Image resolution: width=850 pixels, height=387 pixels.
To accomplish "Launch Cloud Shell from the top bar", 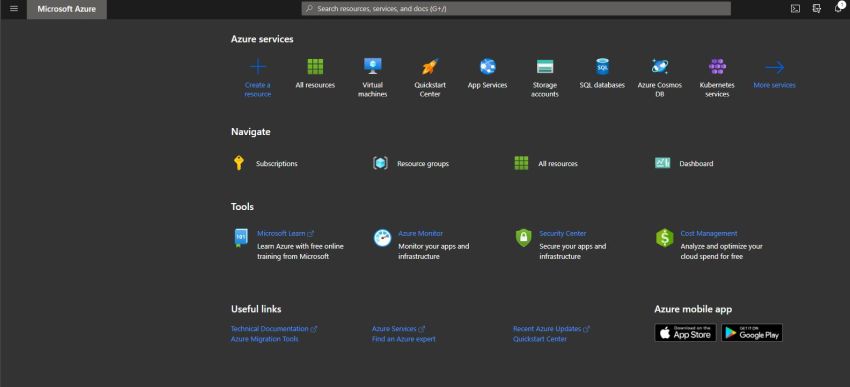I will click(x=795, y=9).
